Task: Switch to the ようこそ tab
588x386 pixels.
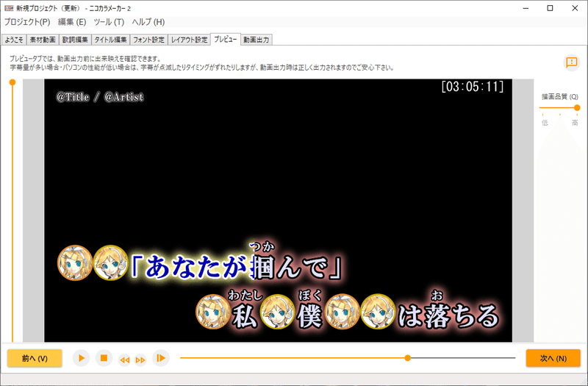Action: (14, 40)
